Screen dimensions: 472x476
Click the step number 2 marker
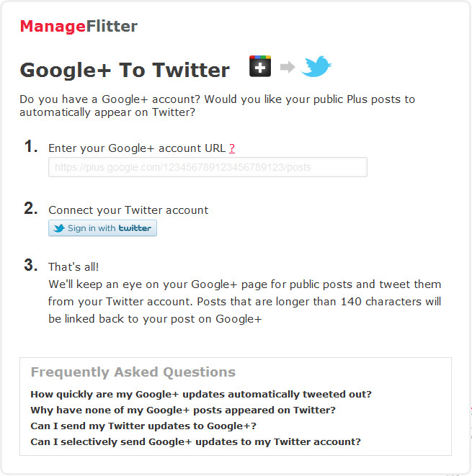31,209
